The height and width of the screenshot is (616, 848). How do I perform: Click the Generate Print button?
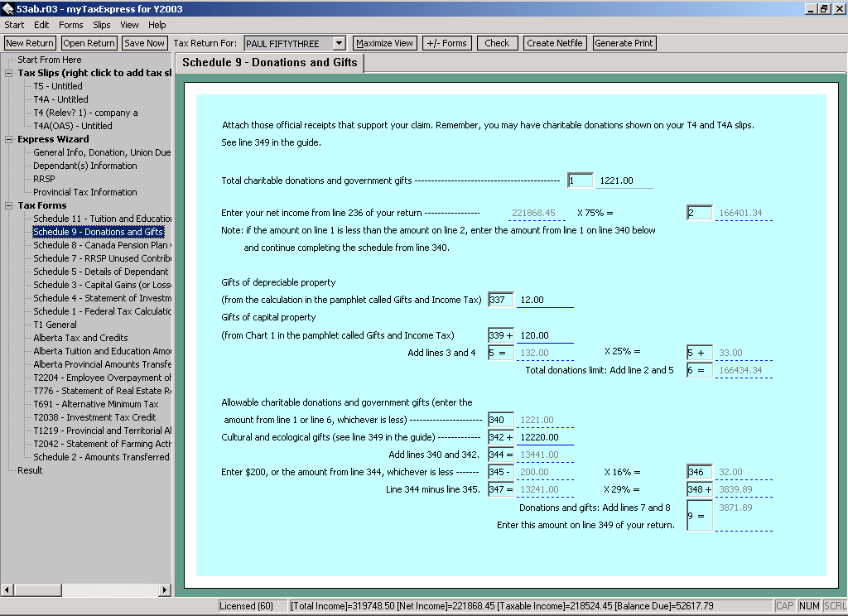tap(624, 43)
